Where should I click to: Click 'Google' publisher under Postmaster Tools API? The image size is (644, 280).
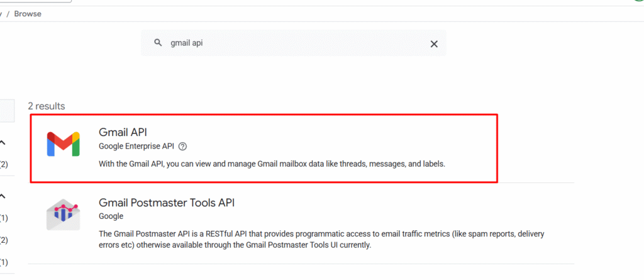[112, 216]
